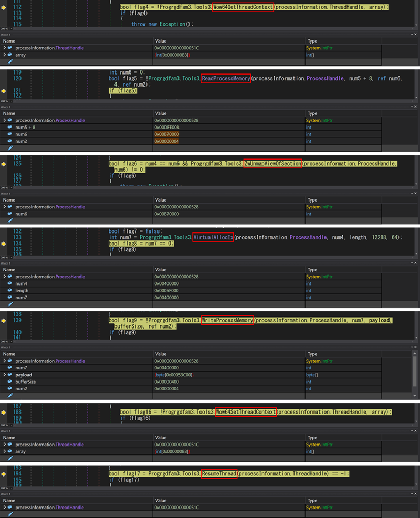Click the Wow64GetThreadContext method name in code
Image resolution: width=420 pixels, height=518 pixels.
coord(243,7)
